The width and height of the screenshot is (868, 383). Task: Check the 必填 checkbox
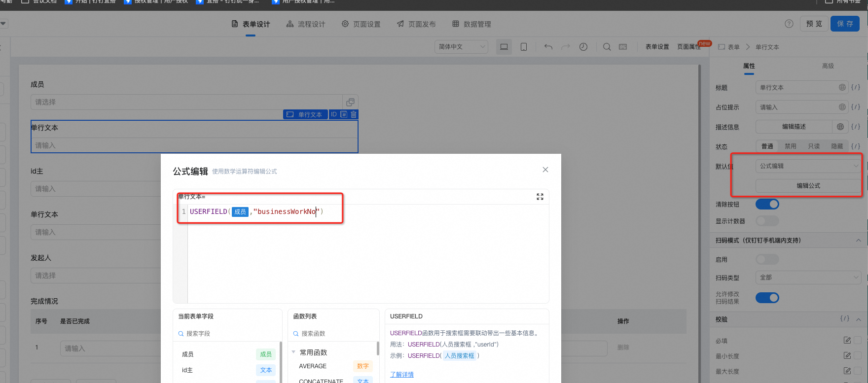(858, 340)
